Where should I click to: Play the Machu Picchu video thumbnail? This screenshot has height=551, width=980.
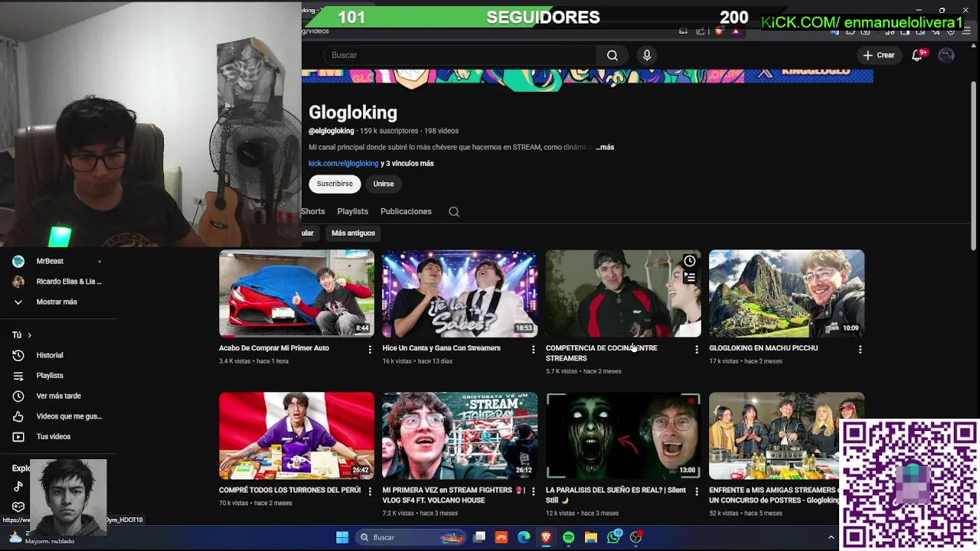click(x=786, y=293)
